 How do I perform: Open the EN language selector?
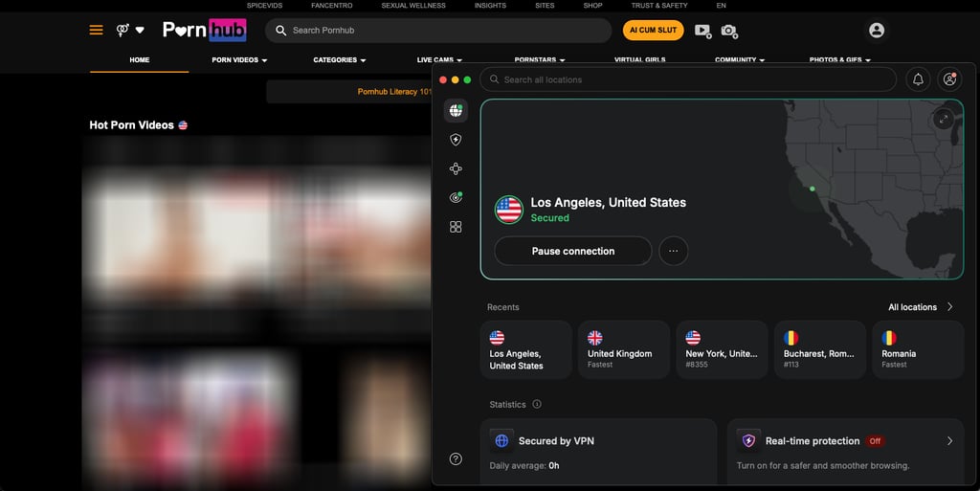point(722,6)
